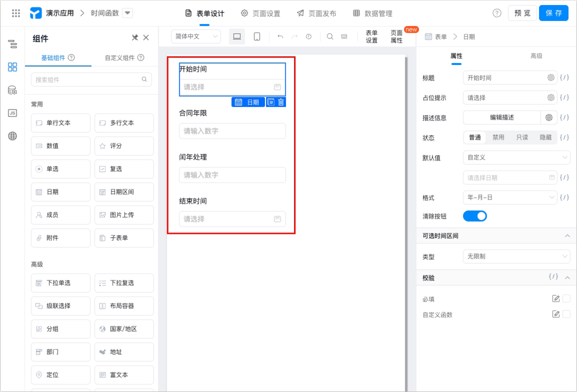The width and height of the screenshot is (577, 392).
Task: Enable the 自定义函数 checkbox
Action: 566,314
